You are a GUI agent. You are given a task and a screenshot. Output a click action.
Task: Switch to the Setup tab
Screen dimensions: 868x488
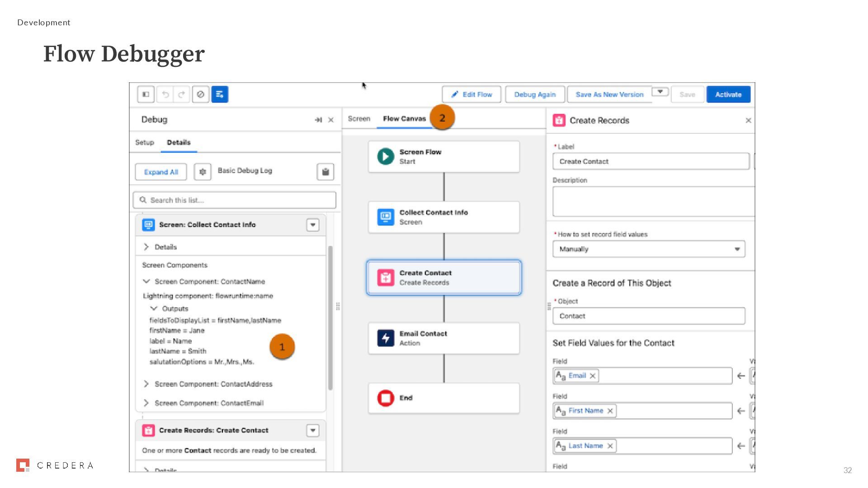coord(145,142)
